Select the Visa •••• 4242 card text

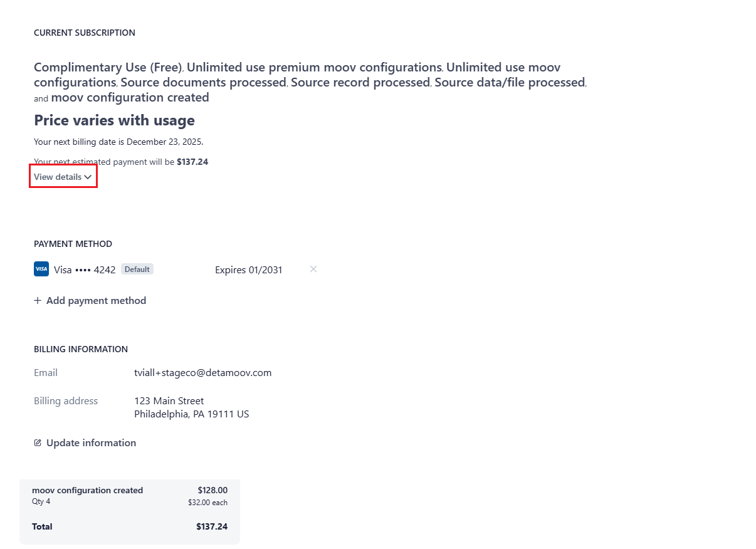(x=85, y=270)
